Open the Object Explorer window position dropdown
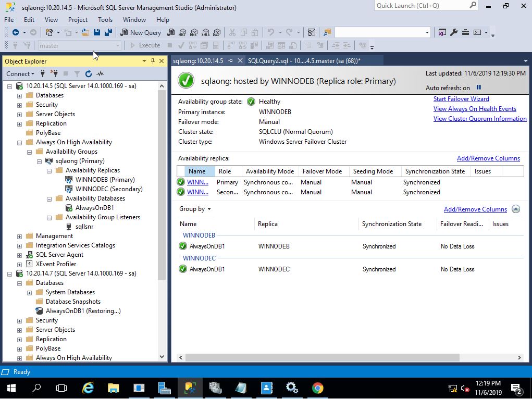This screenshot has height=399, width=532. coord(144,61)
